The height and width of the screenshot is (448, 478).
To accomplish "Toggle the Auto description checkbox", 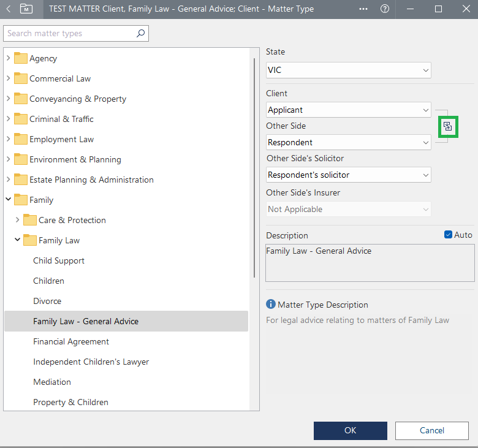I will click(448, 235).
